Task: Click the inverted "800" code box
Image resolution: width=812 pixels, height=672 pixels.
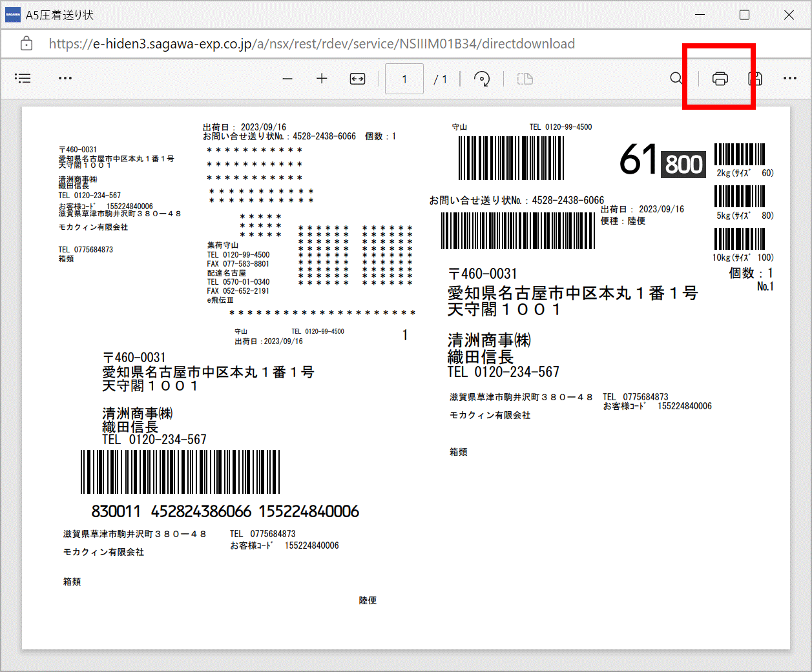Action: 684,165
